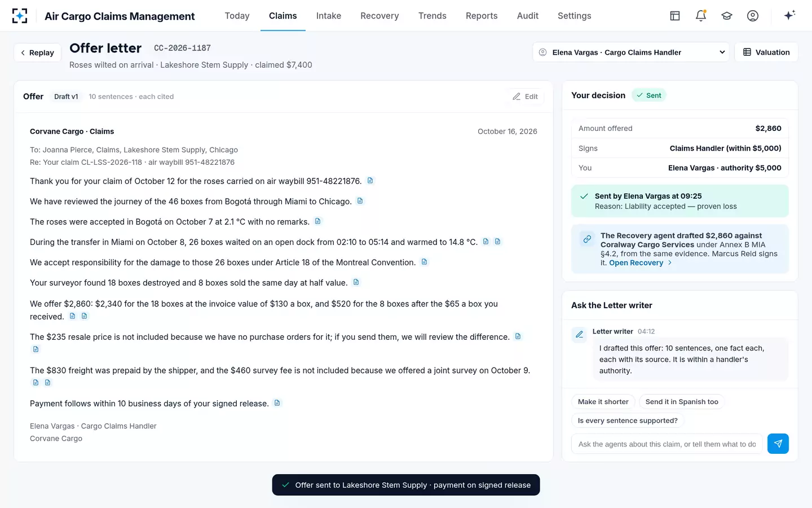Open the Audit tab
Screen dimensions: 812x508
click(528, 16)
